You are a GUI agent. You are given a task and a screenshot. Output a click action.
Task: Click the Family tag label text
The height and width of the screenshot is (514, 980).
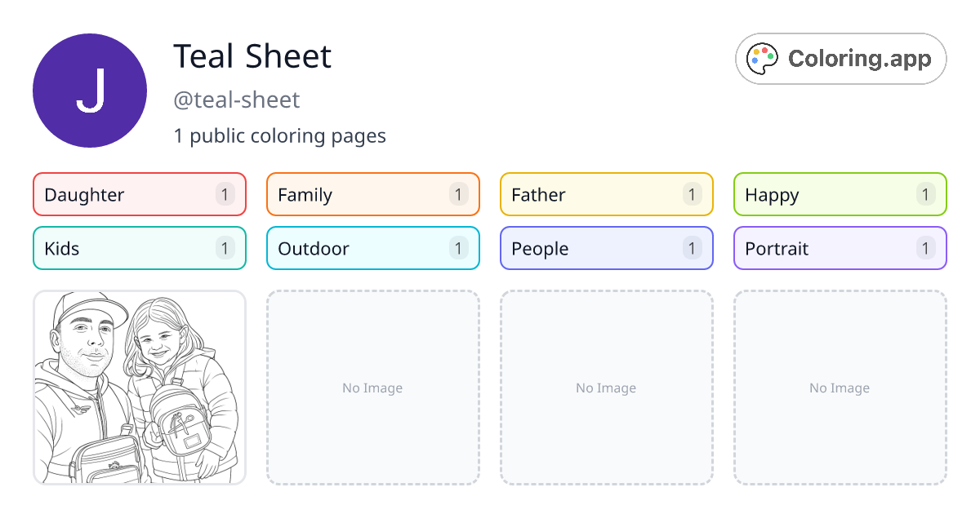point(305,194)
